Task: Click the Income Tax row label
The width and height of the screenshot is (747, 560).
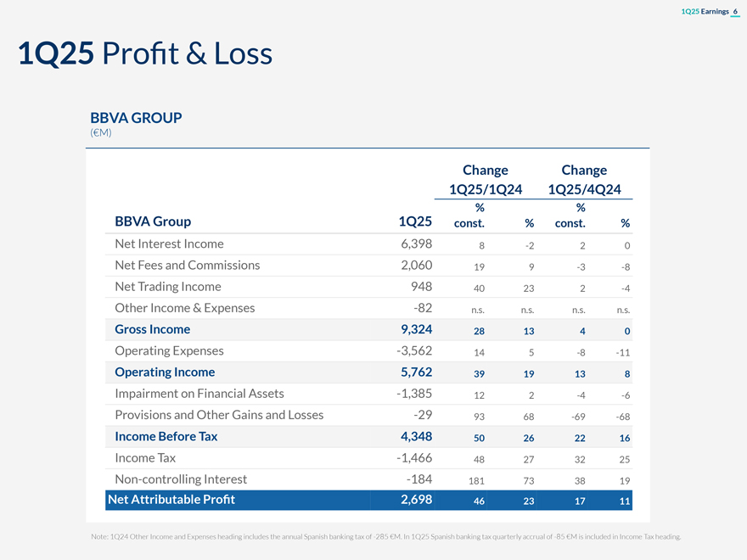Action: pyautogui.click(x=145, y=457)
